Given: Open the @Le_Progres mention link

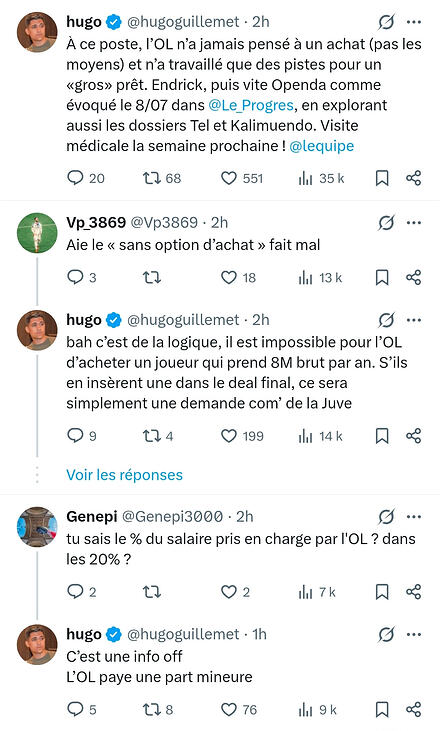Looking at the screenshot, I should [251, 105].
